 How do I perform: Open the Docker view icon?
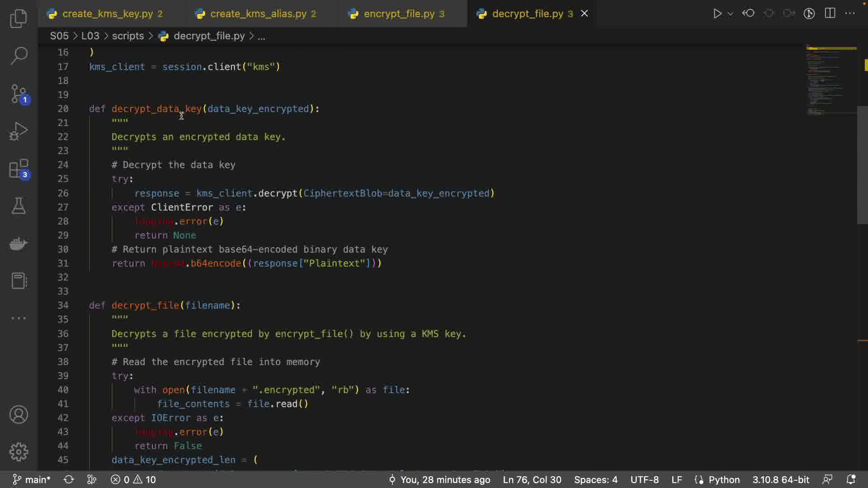(x=19, y=244)
